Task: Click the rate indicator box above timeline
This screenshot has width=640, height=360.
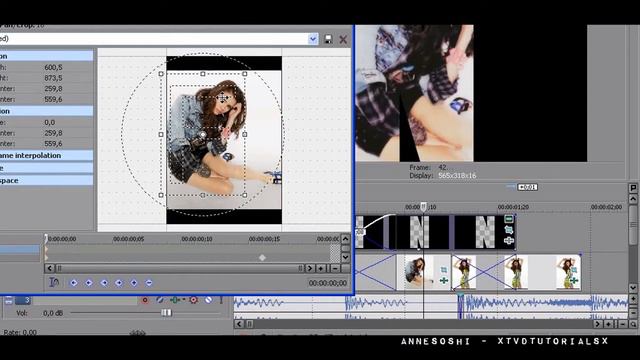Action: pos(527,187)
